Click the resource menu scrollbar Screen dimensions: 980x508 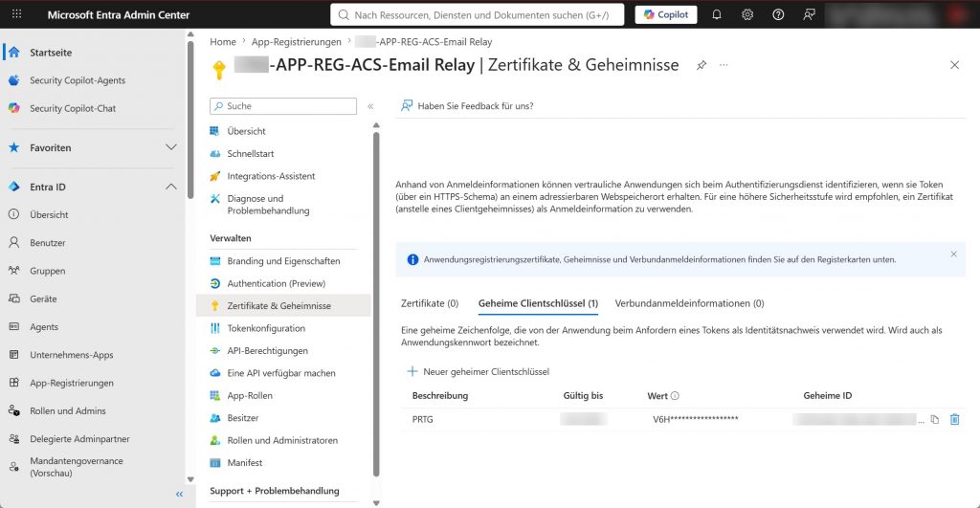click(376, 303)
